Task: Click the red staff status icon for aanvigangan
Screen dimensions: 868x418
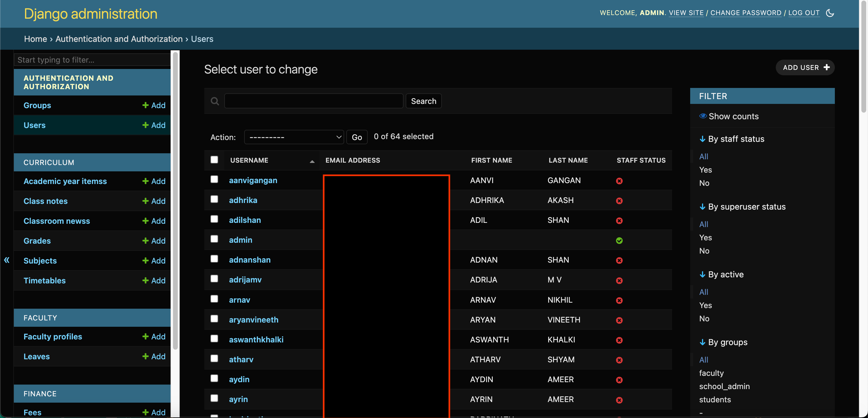Action: coord(619,181)
